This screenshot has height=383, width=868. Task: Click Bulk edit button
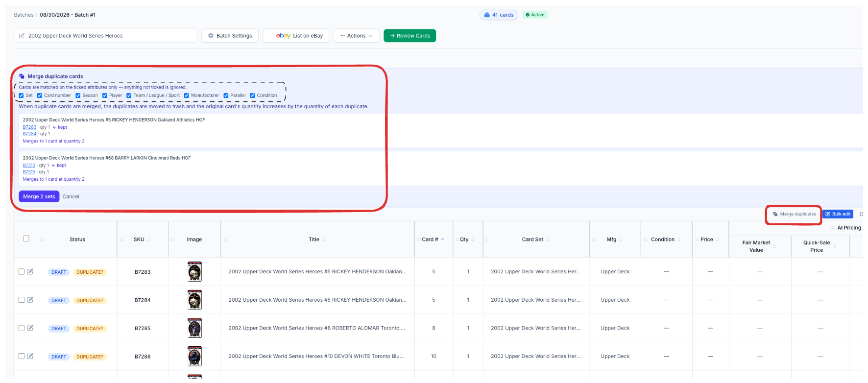[838, 214]
